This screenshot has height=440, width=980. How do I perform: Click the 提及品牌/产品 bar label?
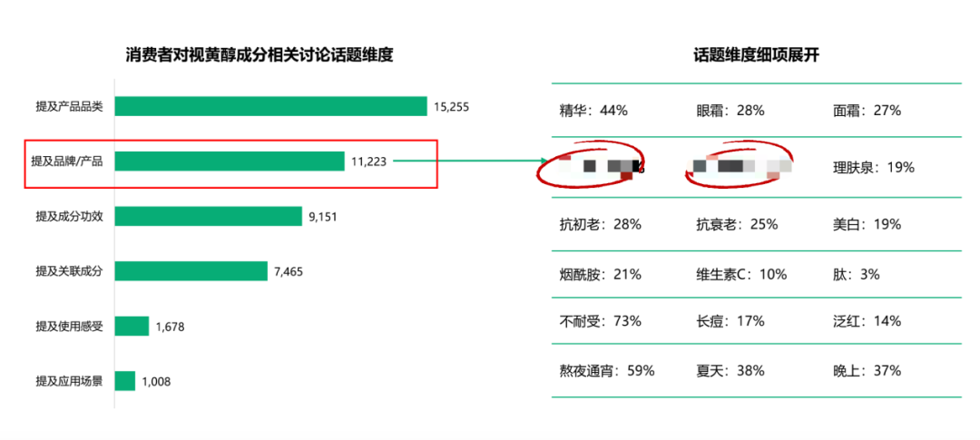click(x=67, y=161)
